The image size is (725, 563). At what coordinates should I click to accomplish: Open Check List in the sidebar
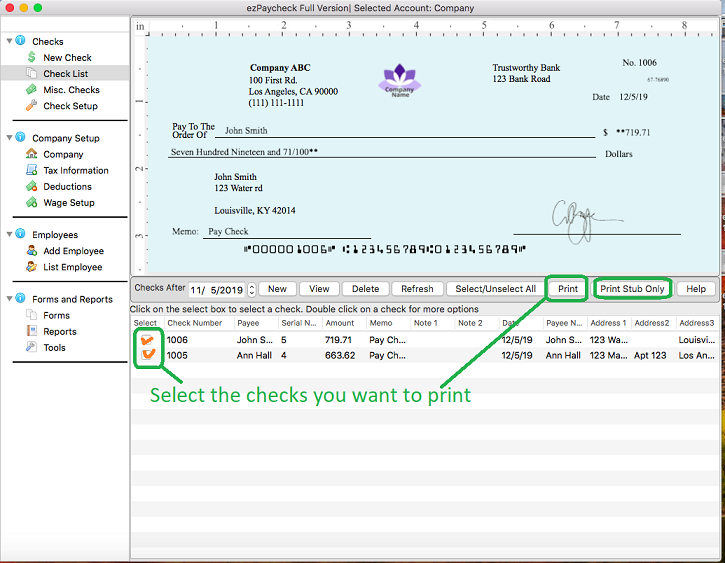(65, 74)
